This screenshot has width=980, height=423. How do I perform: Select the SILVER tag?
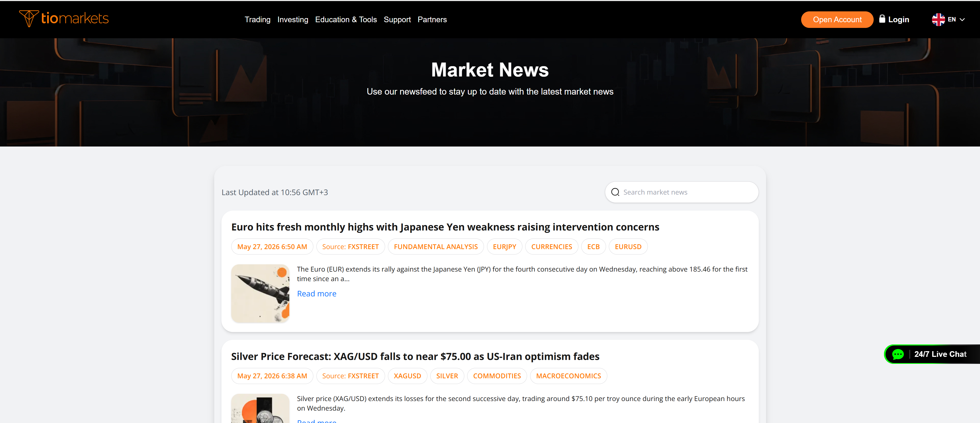coord(447,376)
